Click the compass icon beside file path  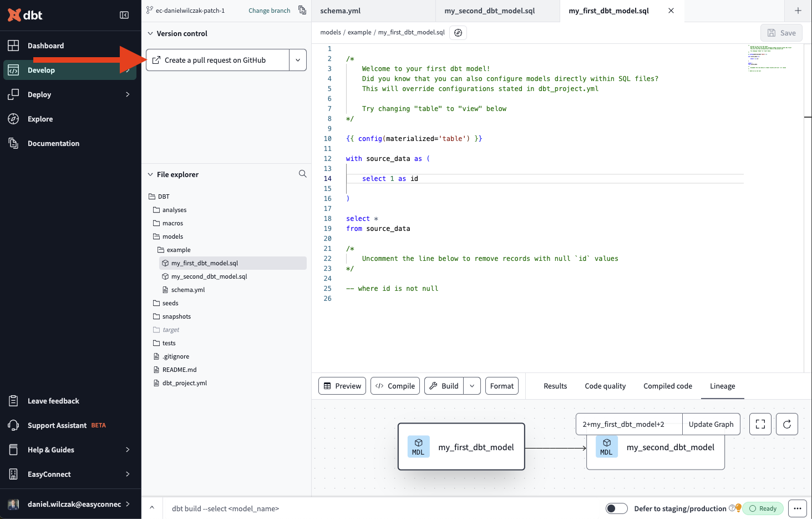coord(458,33)
